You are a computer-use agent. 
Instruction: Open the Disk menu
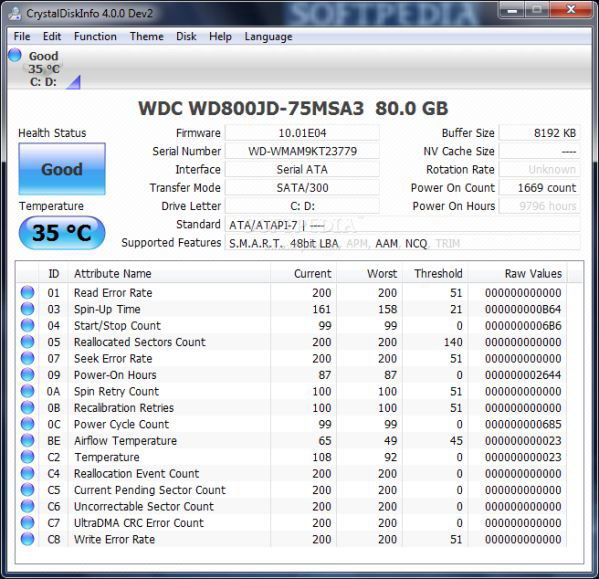pos(186,37)
